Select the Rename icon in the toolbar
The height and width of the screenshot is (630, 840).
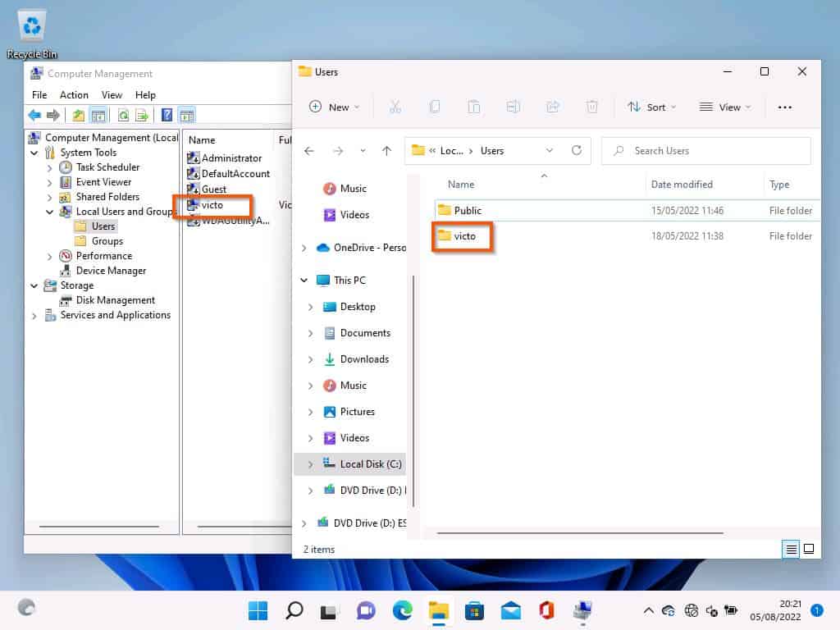pyautogui.click(x=514, y=107)
